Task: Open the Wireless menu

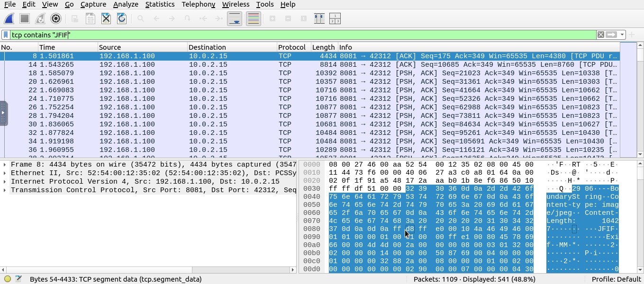Action: pos(236,4)
